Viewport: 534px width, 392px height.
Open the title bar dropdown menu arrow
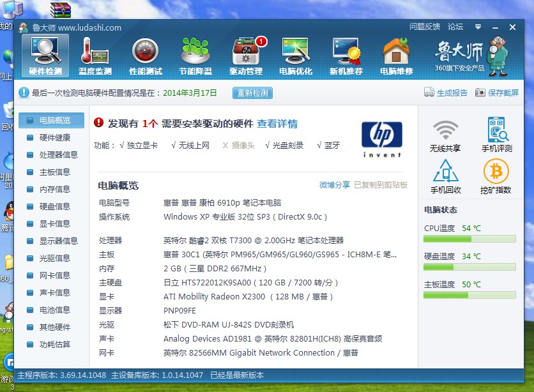[x=478, y=27]
